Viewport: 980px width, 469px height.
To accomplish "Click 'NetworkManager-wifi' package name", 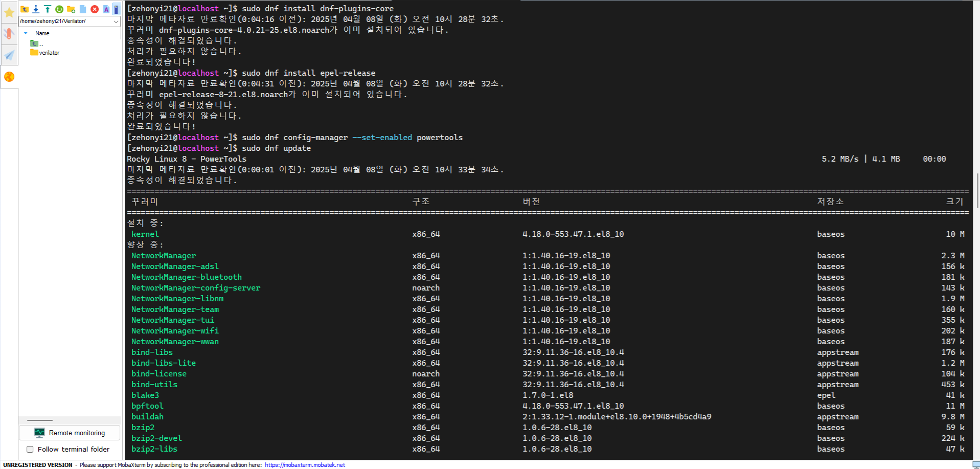I will pyautogui.click(x=175, y=331).
